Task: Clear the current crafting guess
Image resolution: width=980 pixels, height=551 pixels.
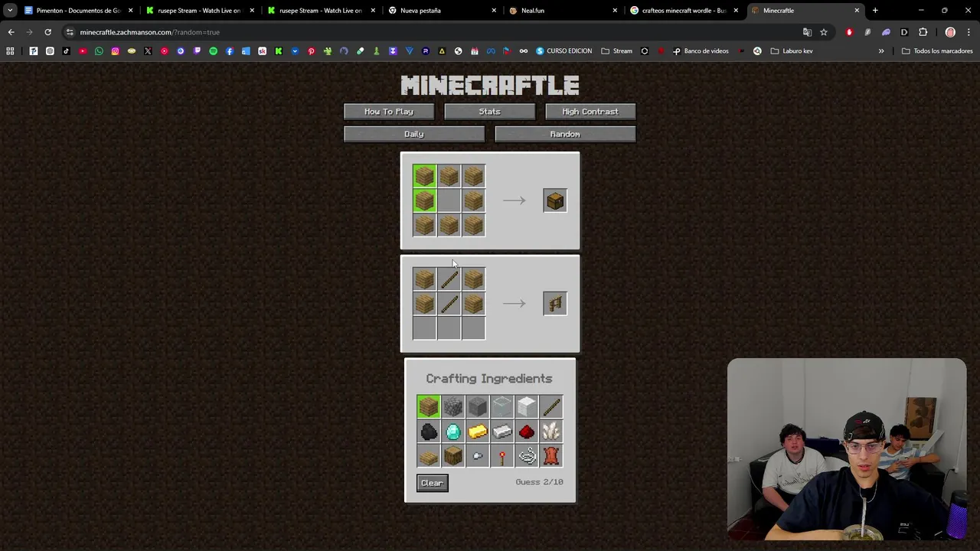Action: click(x=432, y=483)
